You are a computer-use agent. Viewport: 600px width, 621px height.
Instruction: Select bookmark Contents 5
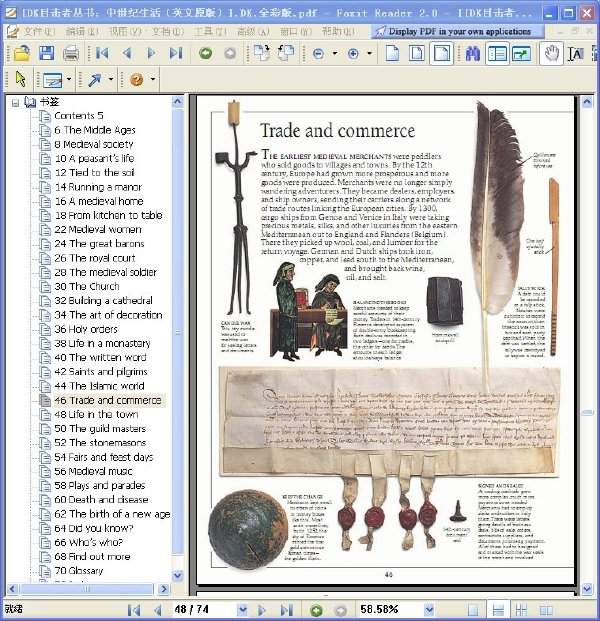[79, 116]
